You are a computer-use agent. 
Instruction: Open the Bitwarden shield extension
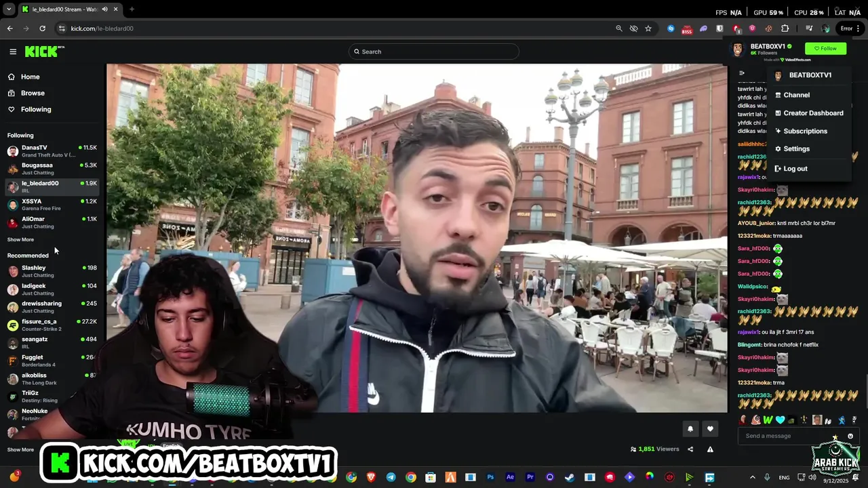point(719,28)
